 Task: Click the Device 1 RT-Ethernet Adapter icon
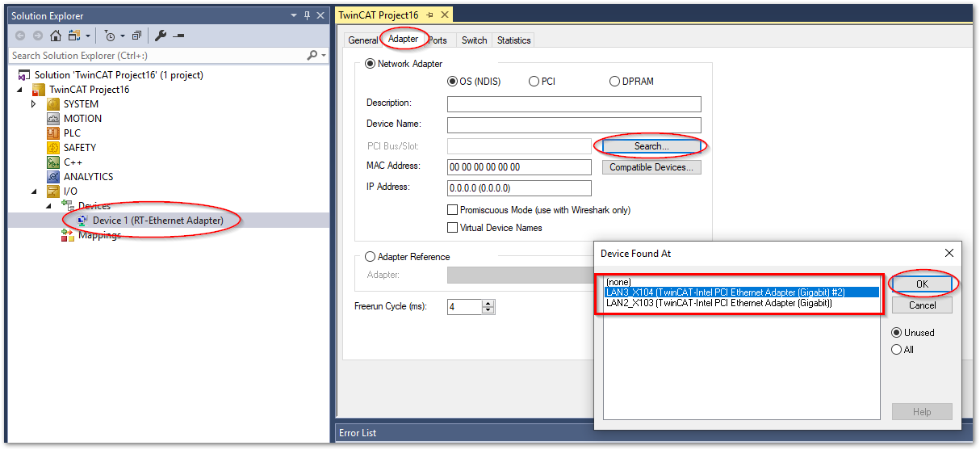(x=82, y=221)
